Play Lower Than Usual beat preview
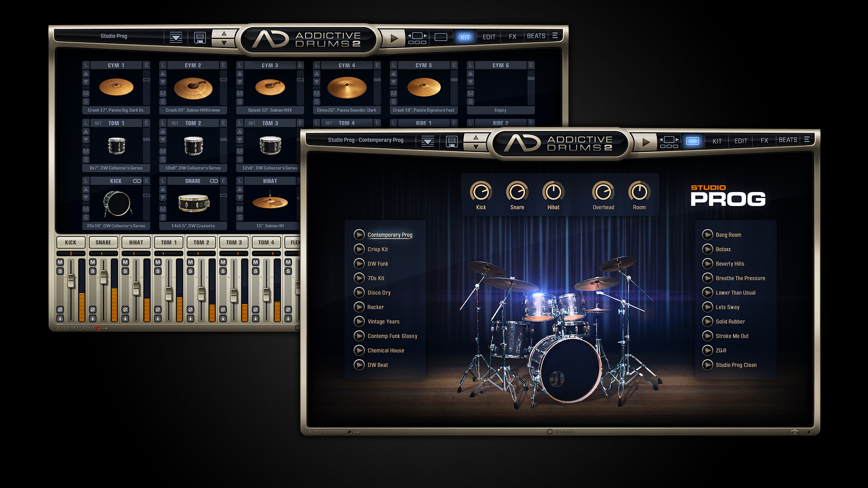Image resolution: width=868 pixels, height=488 pixels. pos(708,292)
